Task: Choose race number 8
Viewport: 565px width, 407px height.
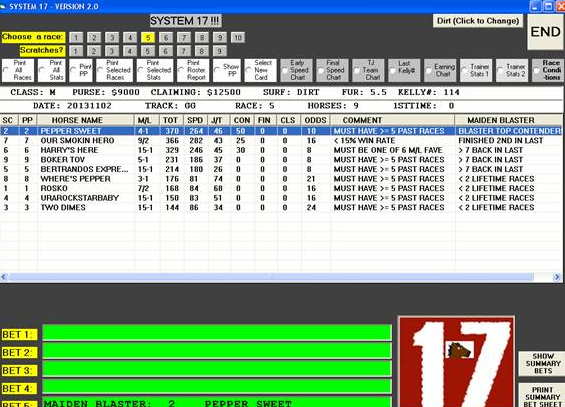Action: pos(202,37)
